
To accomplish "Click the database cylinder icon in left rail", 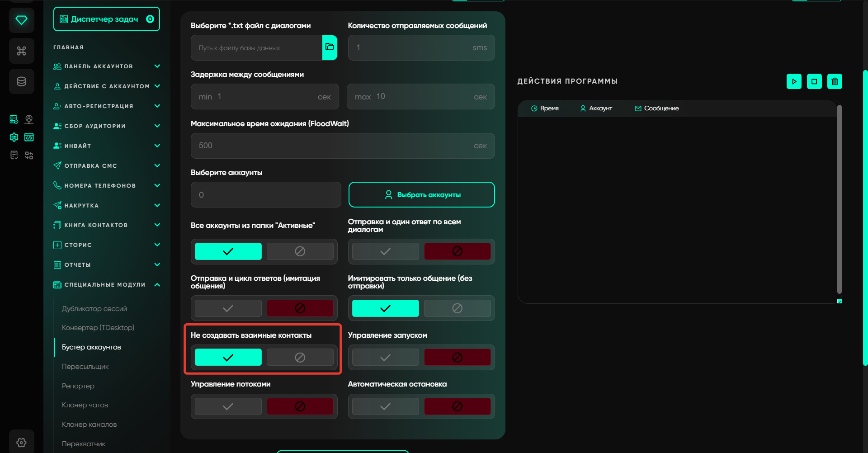I will pos(21,81).
